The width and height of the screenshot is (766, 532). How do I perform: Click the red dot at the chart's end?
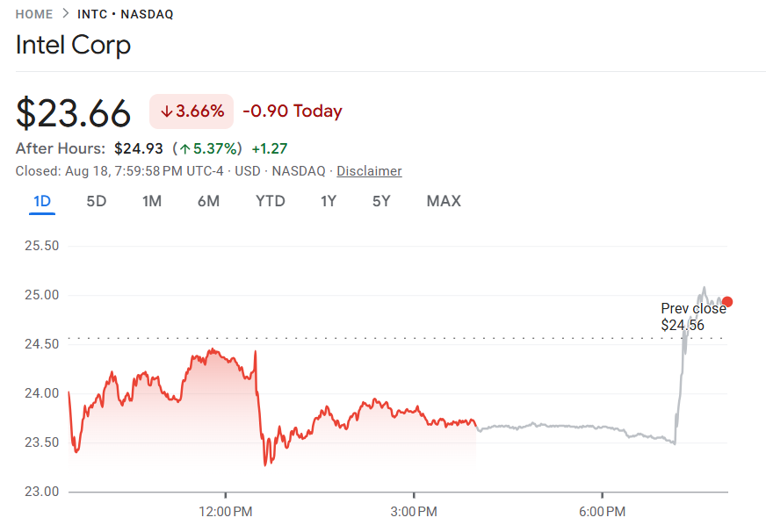pos(727,302)
